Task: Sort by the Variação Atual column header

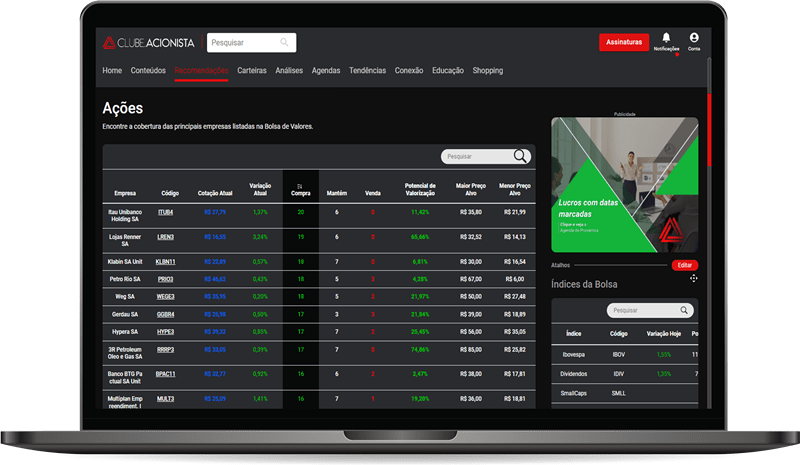Action: 260,189
